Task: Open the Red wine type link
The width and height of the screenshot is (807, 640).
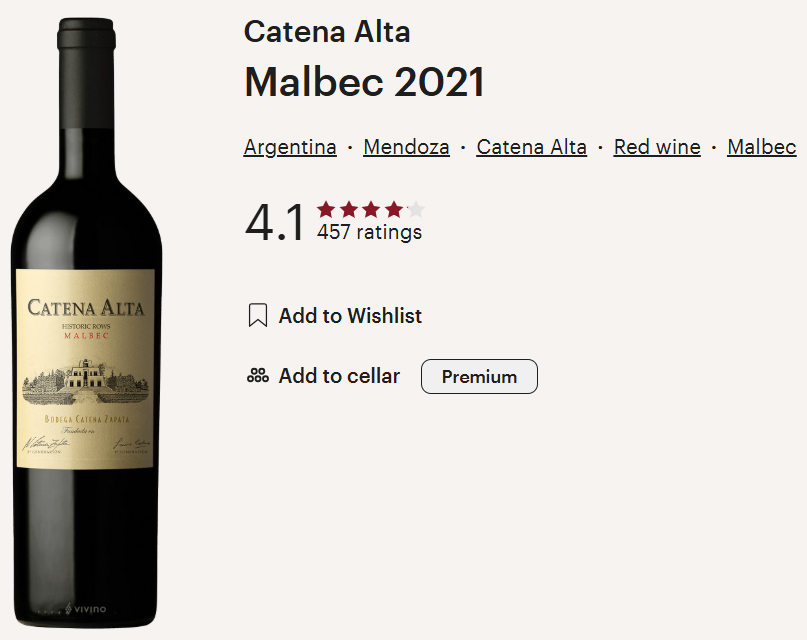Action: click(x=657, y=147)
